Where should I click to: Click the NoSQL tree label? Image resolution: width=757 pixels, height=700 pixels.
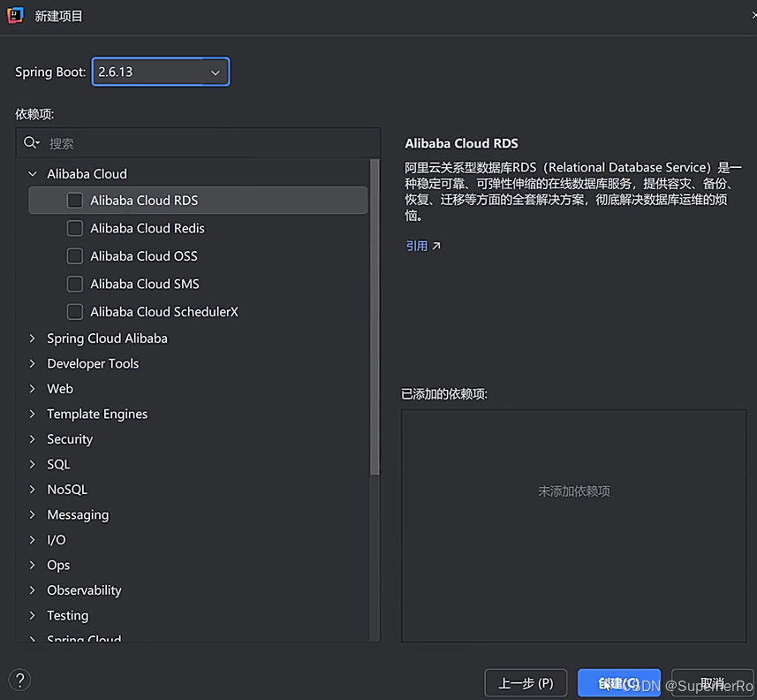(67, 490)
